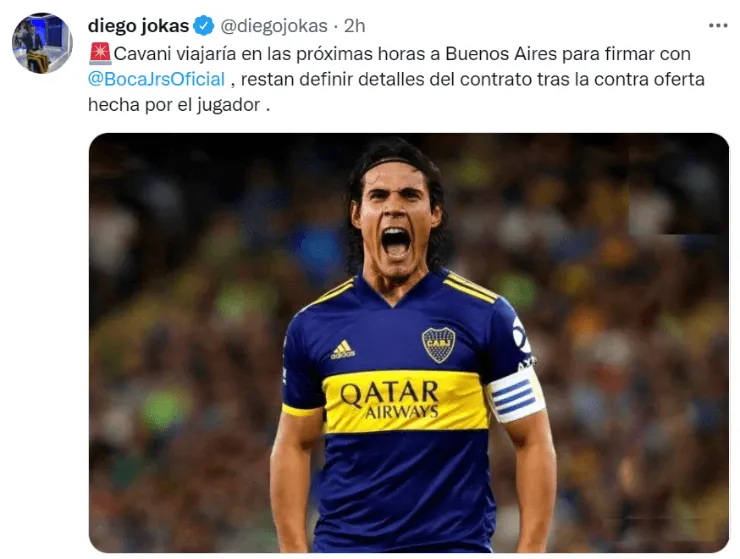Click the tweet text starting Cavani viajaría
The image size is (740, 559).
396,79
